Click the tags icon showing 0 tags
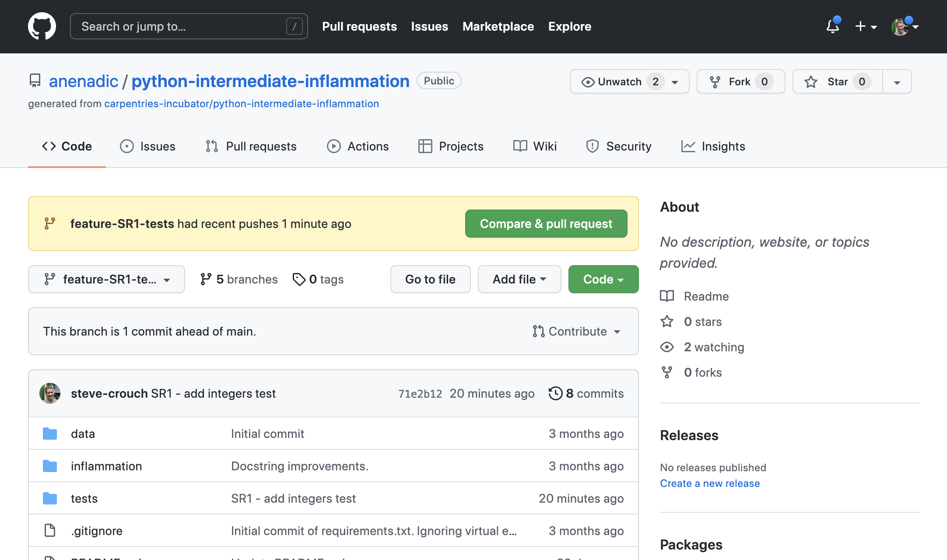The height and width of the screenshot is (560, 947). 300,279
